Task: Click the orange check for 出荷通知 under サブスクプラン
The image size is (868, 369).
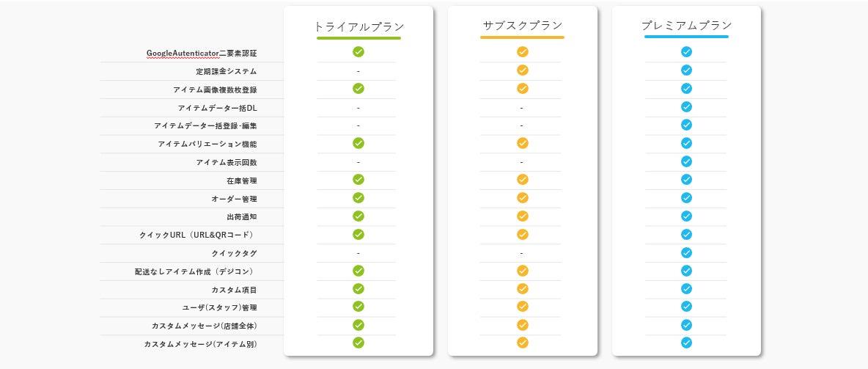Action: point(523,216)
